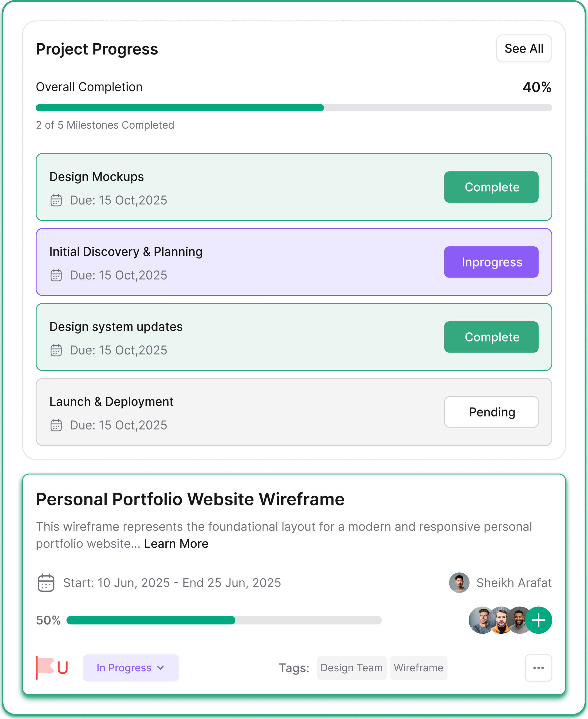Click the calendar icon on Initial Discovery & Planning card
This screenshot has width=588, height=719.
(x=56, y=275)
